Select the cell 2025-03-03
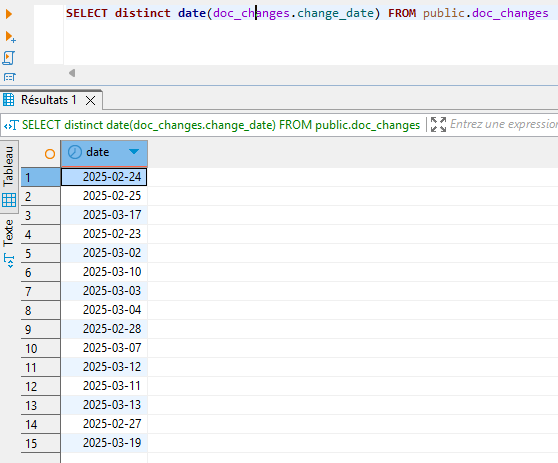The width and height of the screenshot is (558, 463). [x=104, y=291]
